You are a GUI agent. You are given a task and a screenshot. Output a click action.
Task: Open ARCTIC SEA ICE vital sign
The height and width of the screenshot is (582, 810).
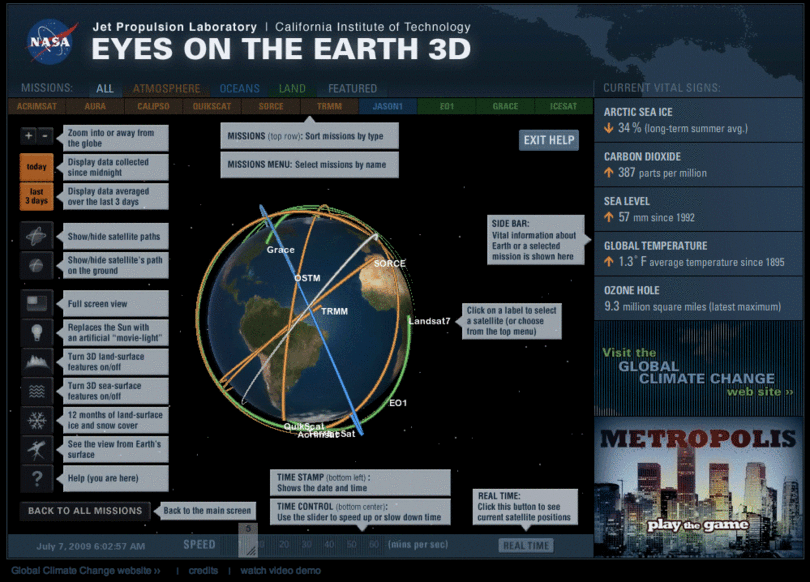click(x=698, y=120)
